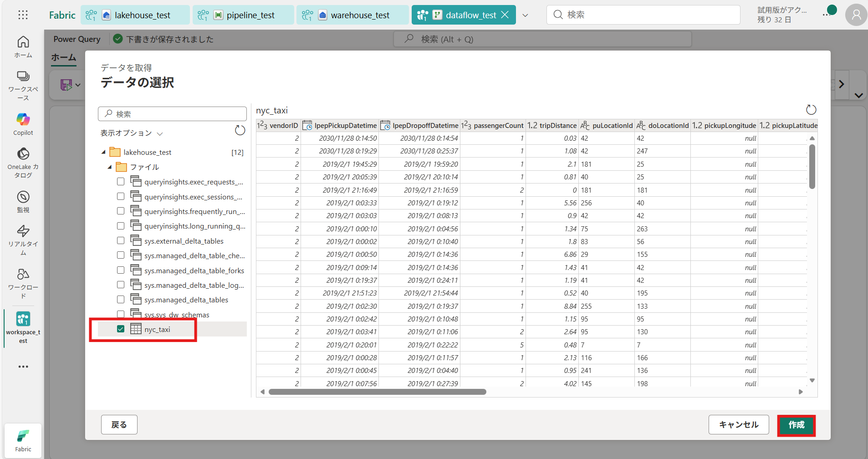
Task: Expand the 表示オプション dropdown
Action: (x=131, y=133)
